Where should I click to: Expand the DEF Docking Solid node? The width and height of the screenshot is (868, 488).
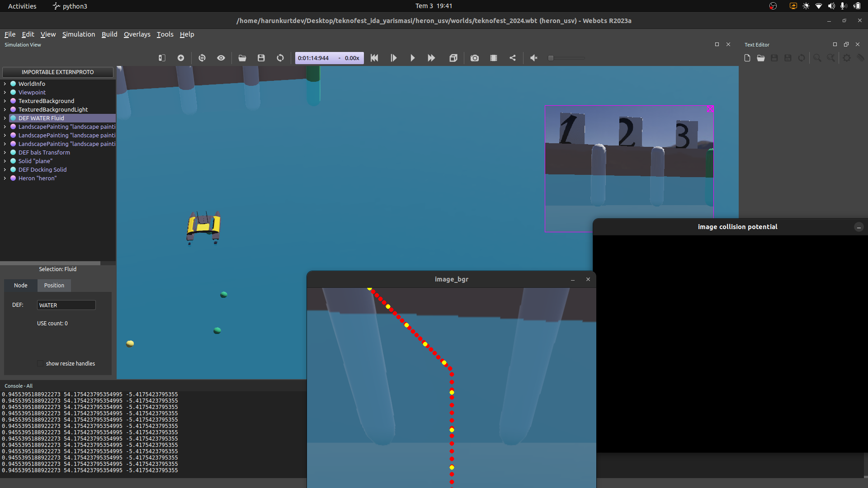click(x=5, y=170)
